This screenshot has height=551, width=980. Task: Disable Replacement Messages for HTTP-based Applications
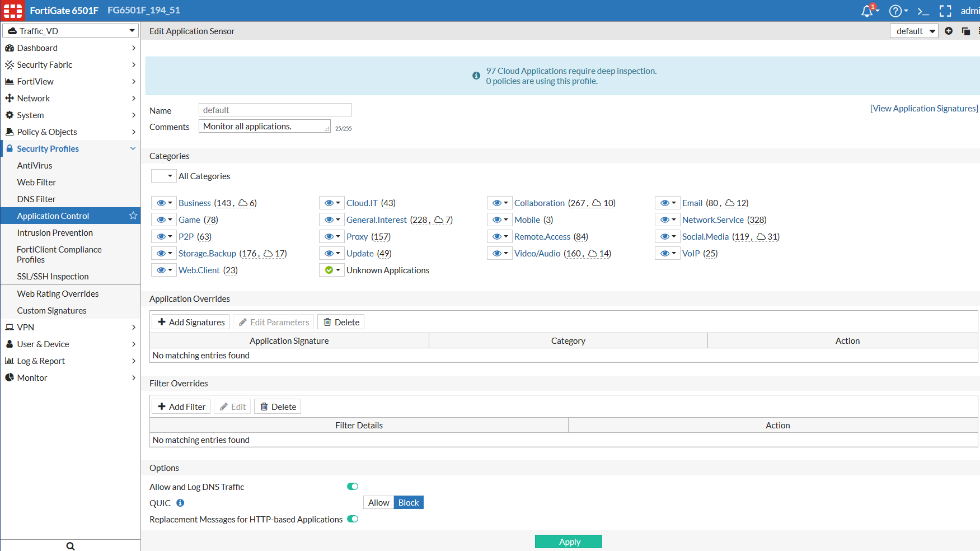click(x=353, y=519)
